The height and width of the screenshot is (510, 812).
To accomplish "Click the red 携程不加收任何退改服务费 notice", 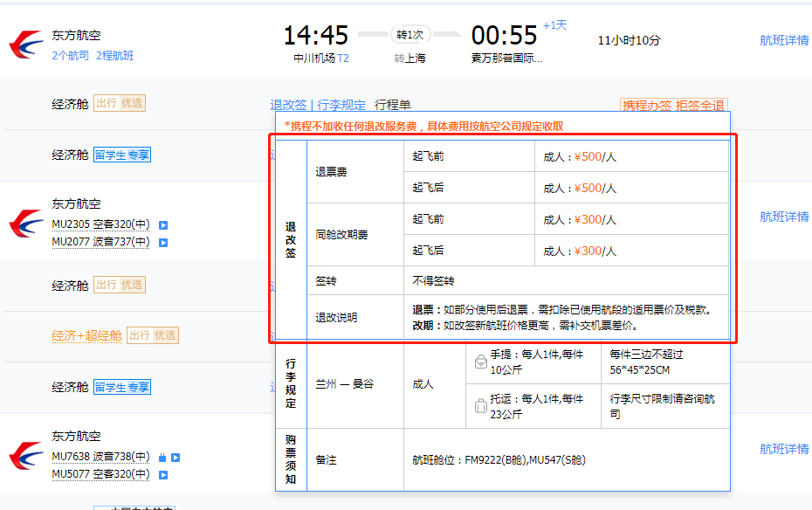I will click(x=423, y=127).
